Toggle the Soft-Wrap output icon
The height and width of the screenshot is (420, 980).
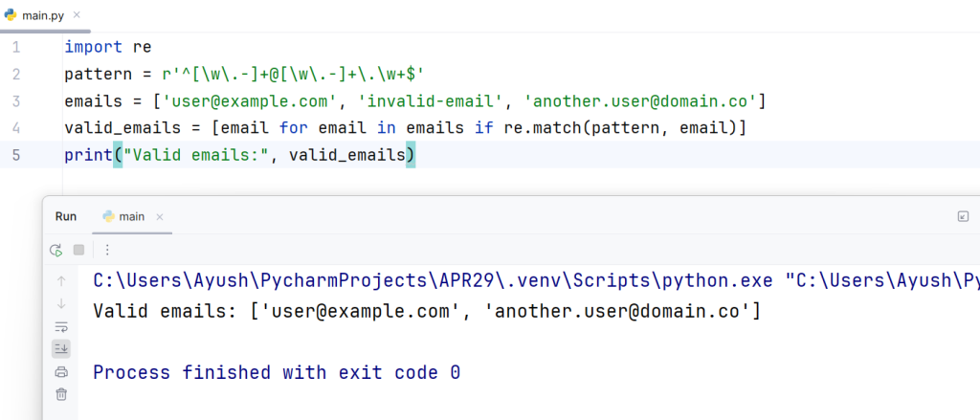(61, 326)
